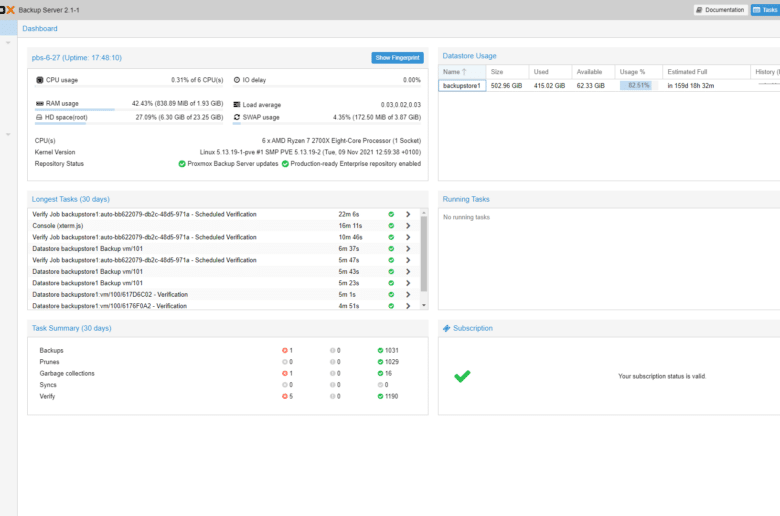Click green check beside Production-ready Enterprise repository

[x=285, y=164]
